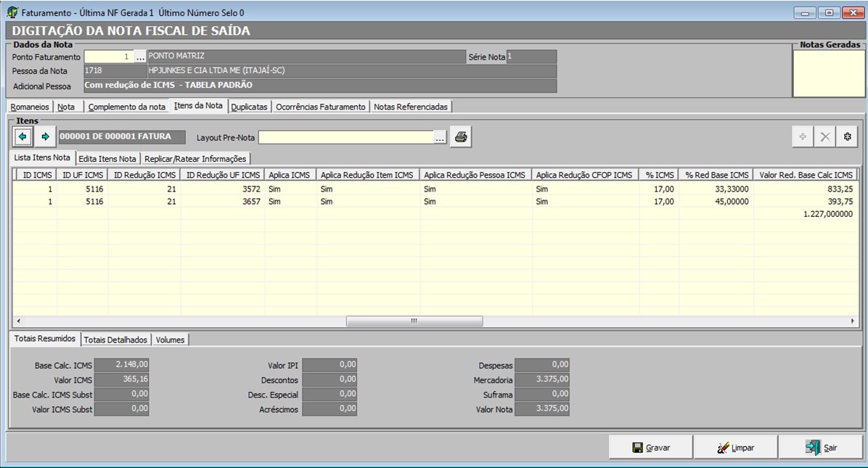Open the Notas Referenciadas tab
The image size is (868, 468).
411,107
